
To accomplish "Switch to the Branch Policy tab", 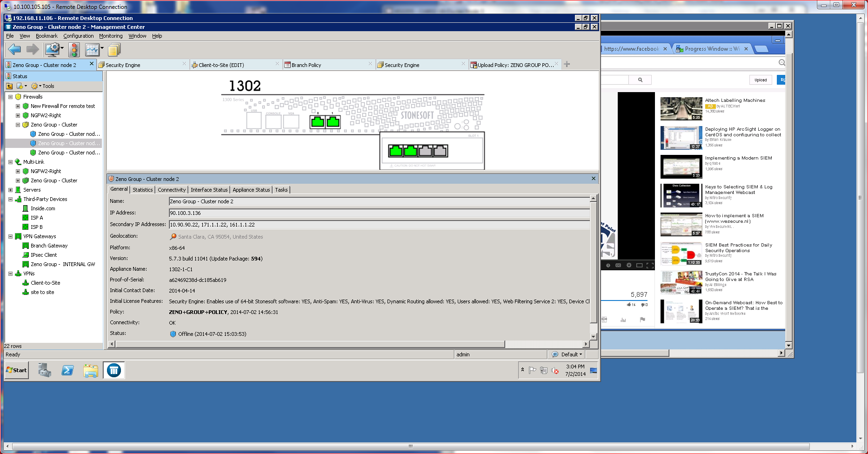I will pos(328,65).
